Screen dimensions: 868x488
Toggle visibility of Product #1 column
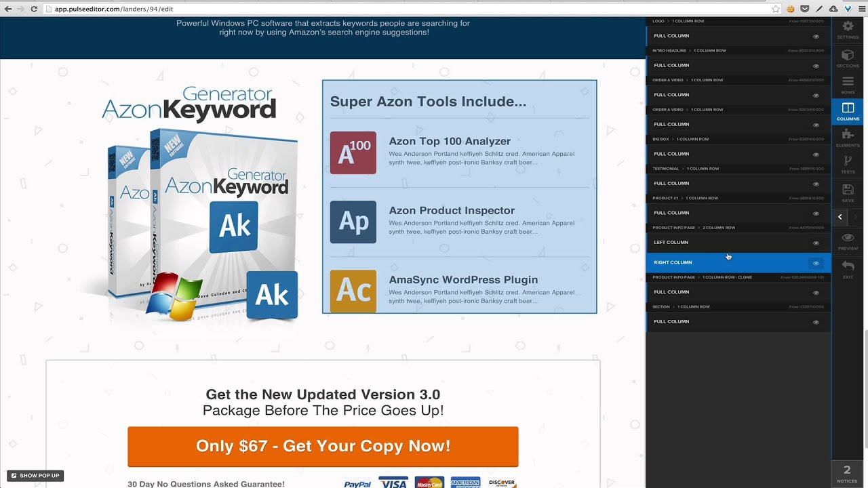816,213
